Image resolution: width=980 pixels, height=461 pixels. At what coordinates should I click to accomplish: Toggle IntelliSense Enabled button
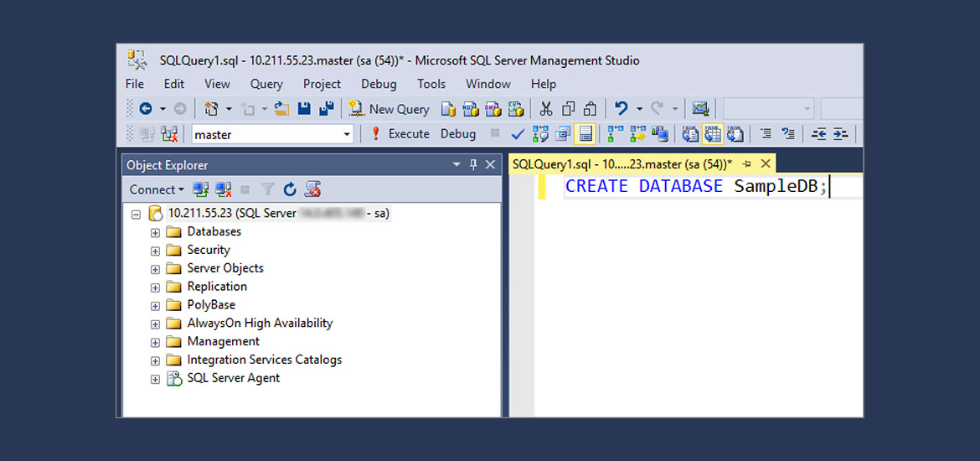585,134
